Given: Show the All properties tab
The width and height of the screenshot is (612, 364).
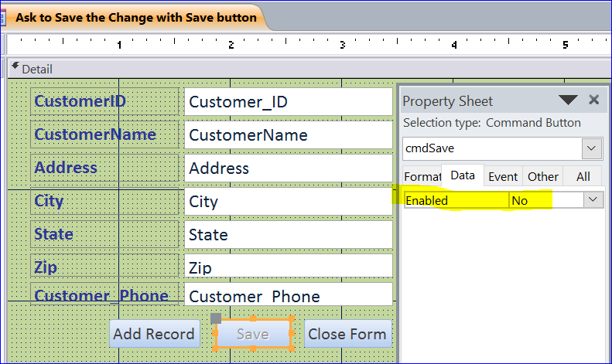Looking at the screenshot, I should click(583, 176).
